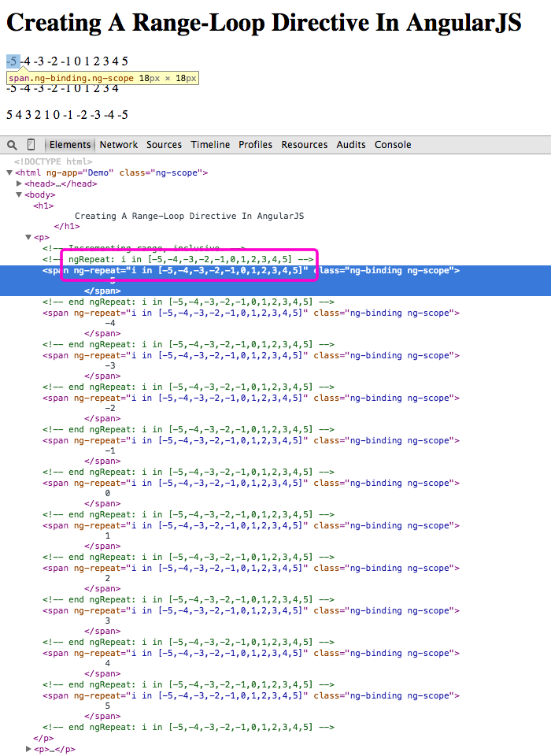Toggle the device mode phone icon
551x756 pixels.
pos(31,145)
